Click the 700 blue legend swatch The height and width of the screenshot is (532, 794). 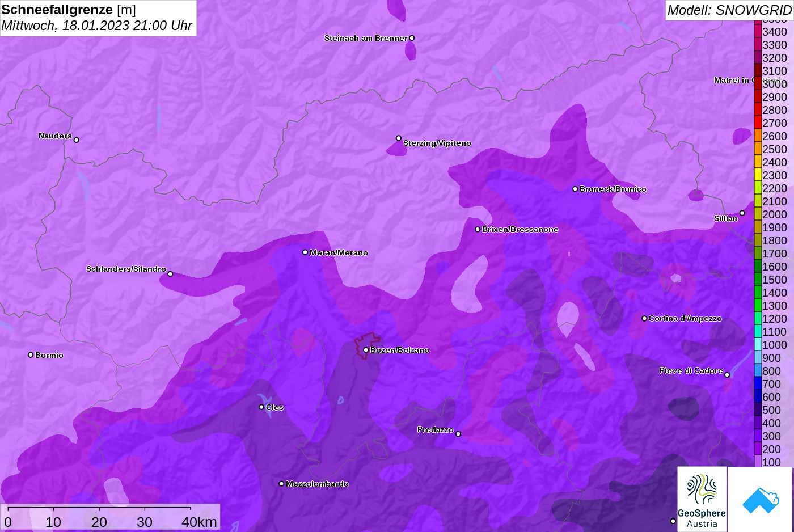pyautogui.click(x=758, y=383)
